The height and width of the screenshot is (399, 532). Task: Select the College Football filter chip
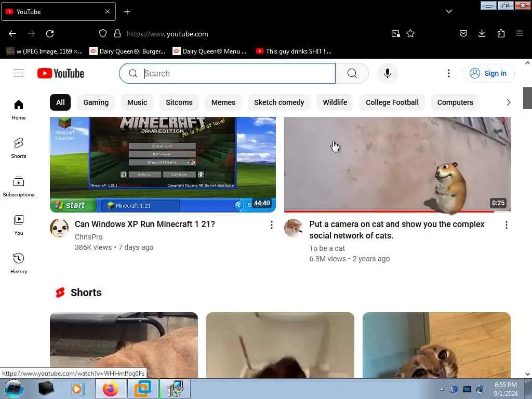(x=392, y=102)
